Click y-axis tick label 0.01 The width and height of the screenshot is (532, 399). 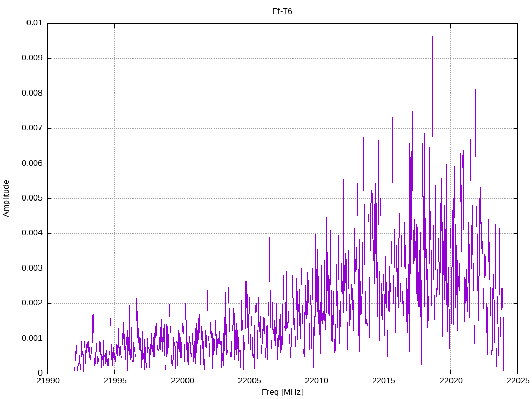35,23
